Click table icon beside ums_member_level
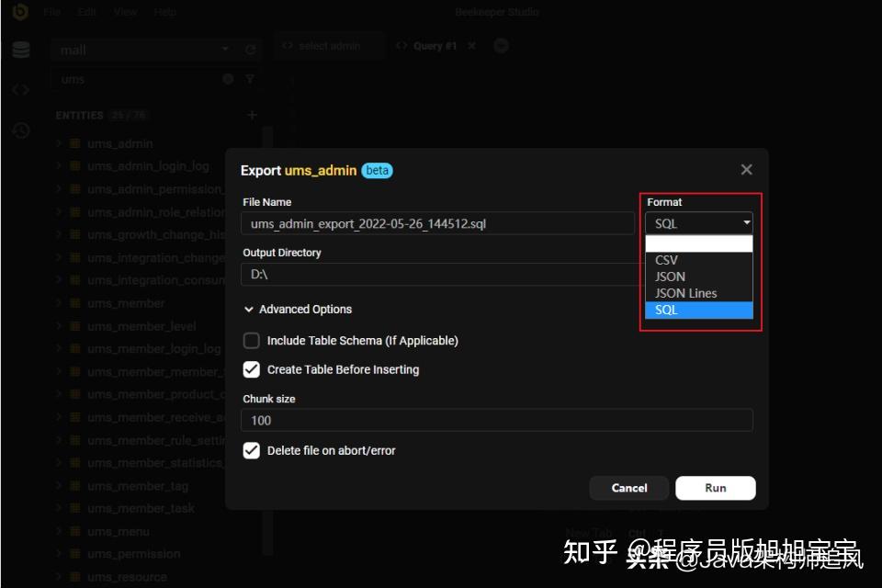The height and width of the screenshot is (588, 882). [x=74, y=326]
